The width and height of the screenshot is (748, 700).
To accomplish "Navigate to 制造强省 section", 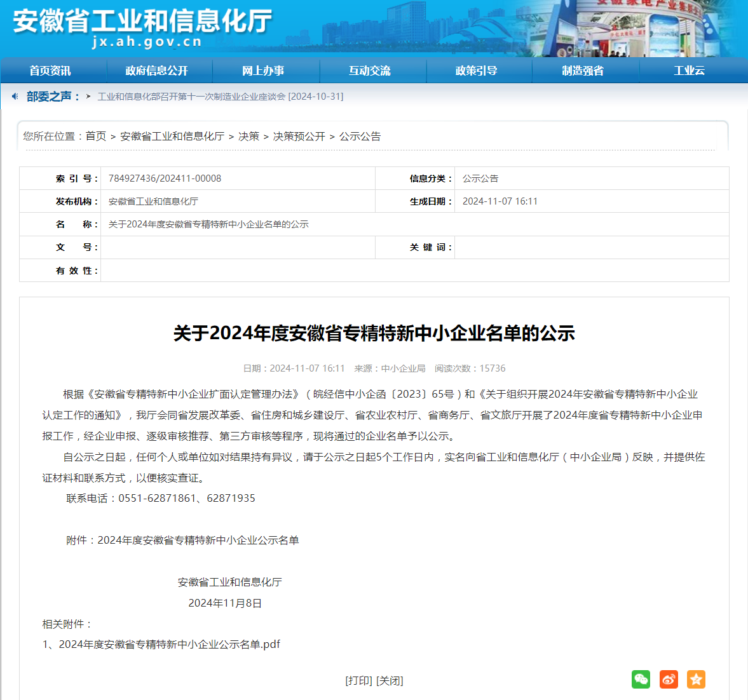I will [583, 71].
